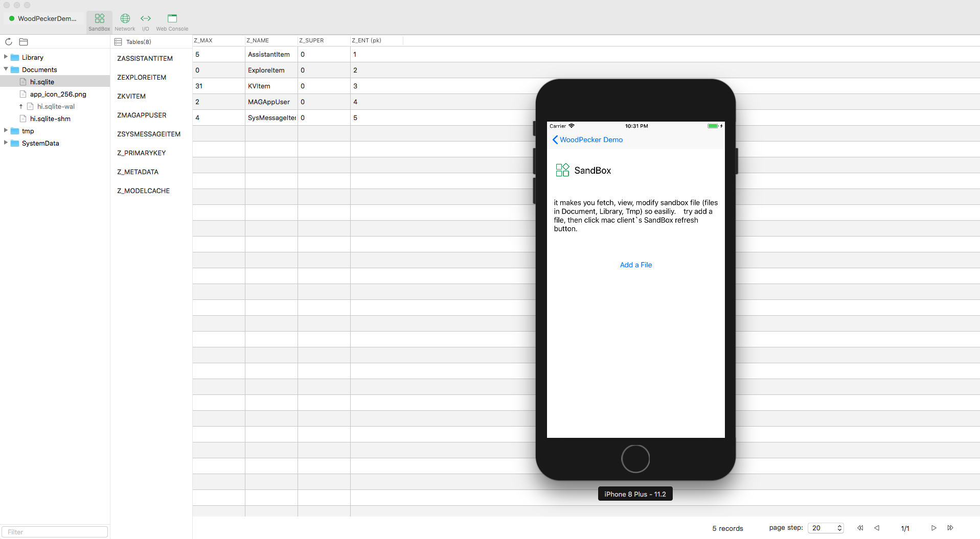
Task: Click the Tables(8) table icon
Action: click(118, 42)
